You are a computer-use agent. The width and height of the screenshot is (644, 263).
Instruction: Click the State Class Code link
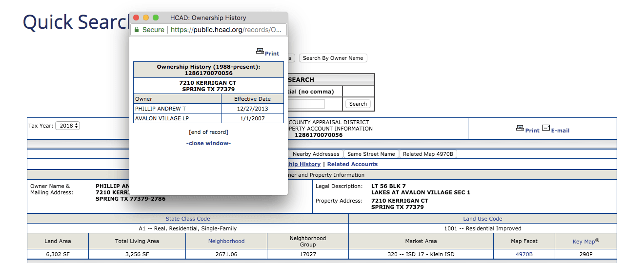click(188, 219)
